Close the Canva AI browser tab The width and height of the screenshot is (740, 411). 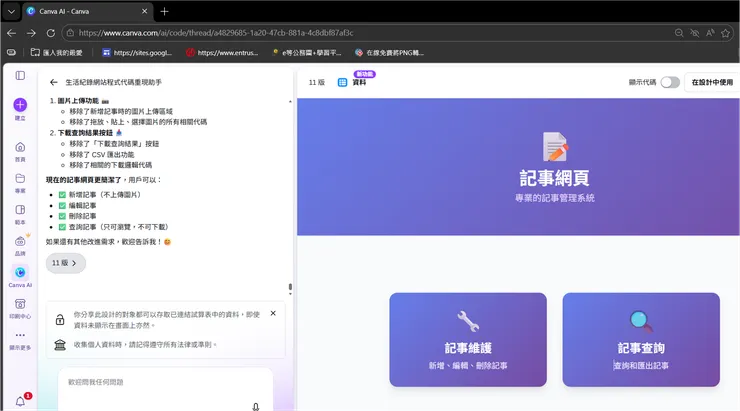(x=144, y=11)
